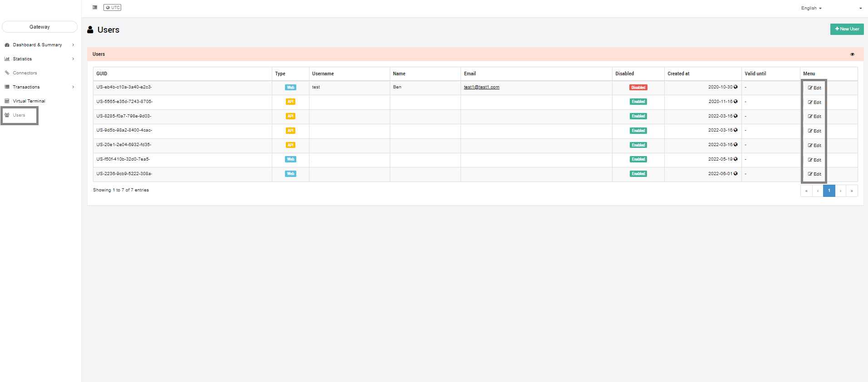
Task: Sort the table by GUID column header
Action: click(x=102, y=73)
